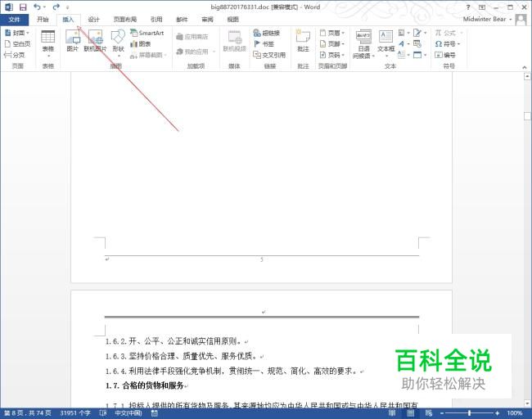Insert a 分页 (Page Break)
Viewport: 532px width, 419px height.
[x=15, y=55]
